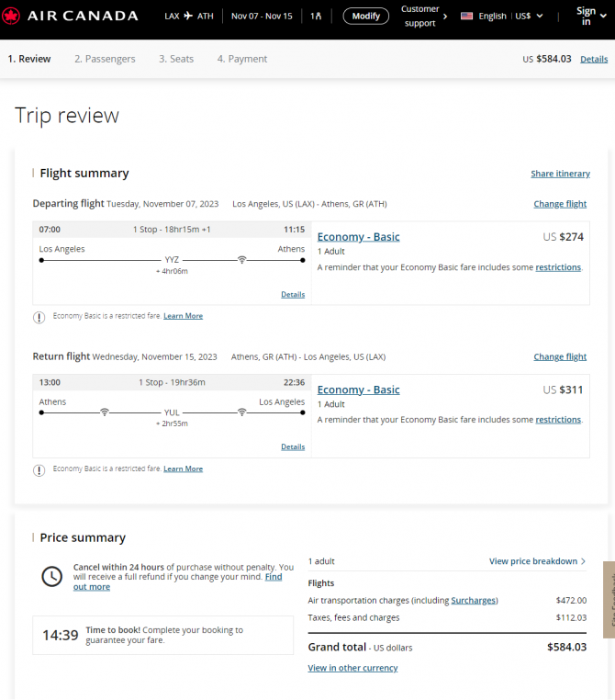This screenshot has height=700, width=615.
Task: Open Details next to US $584.03 total
Action: tap(594, 60)
